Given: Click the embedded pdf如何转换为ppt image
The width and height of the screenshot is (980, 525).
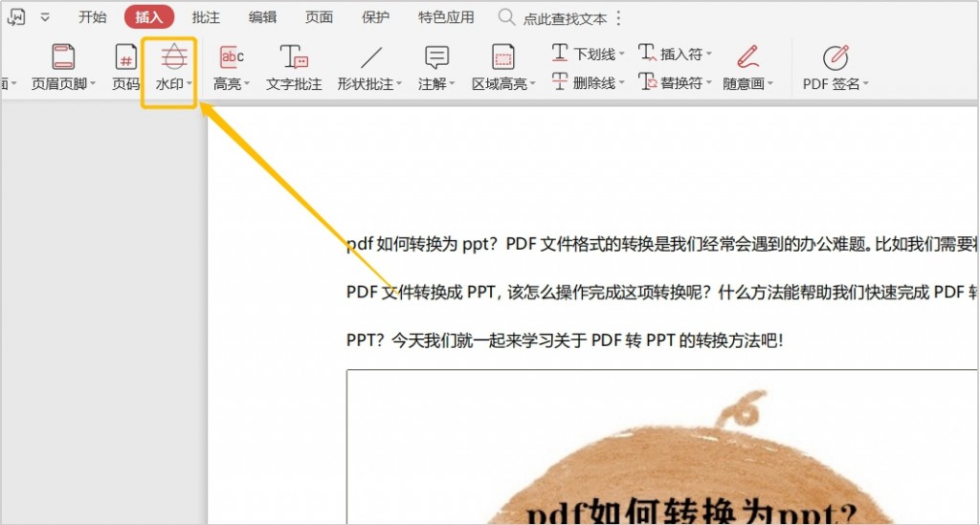Looking at the screenshot, I should 662,447.
